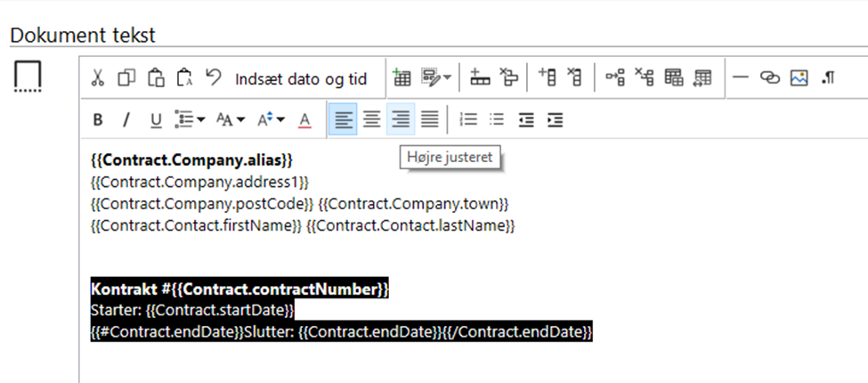Toggle Italic formatting
The height and width of the screenshot is (383, 868).
pyautogui.click(x=126, y=119)
